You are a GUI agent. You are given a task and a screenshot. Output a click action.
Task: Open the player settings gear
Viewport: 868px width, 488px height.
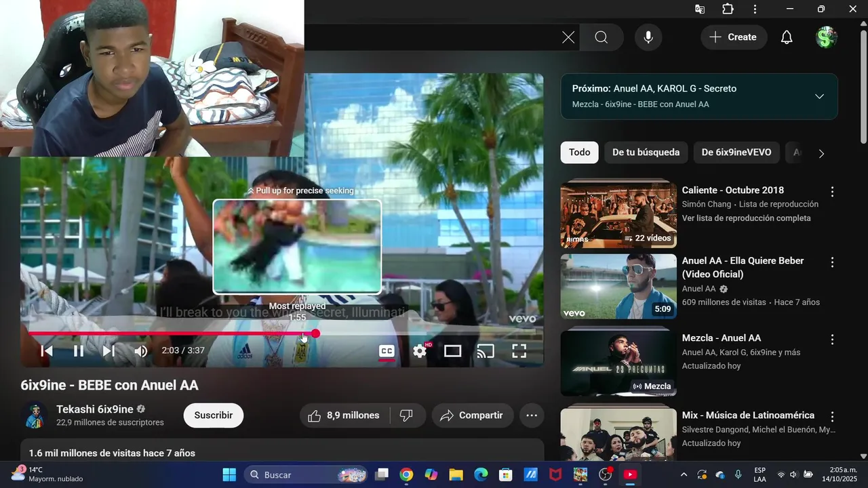click(x=420, y=351)
